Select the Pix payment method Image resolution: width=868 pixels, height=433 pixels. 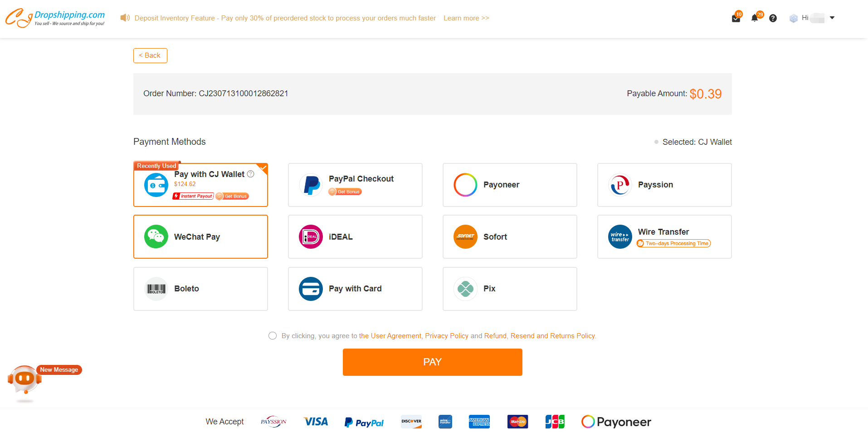(x=510, y=289)
